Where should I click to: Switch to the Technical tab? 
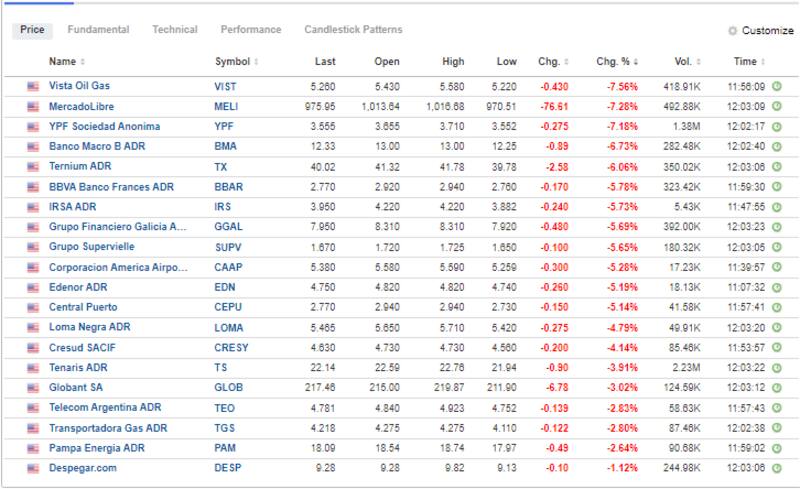175,30
